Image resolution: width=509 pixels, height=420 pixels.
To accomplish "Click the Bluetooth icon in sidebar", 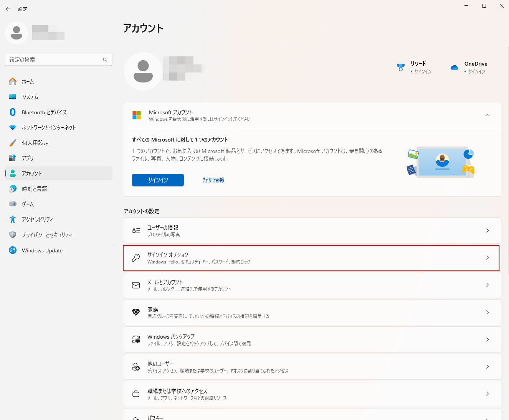I will tap(13, 112).
